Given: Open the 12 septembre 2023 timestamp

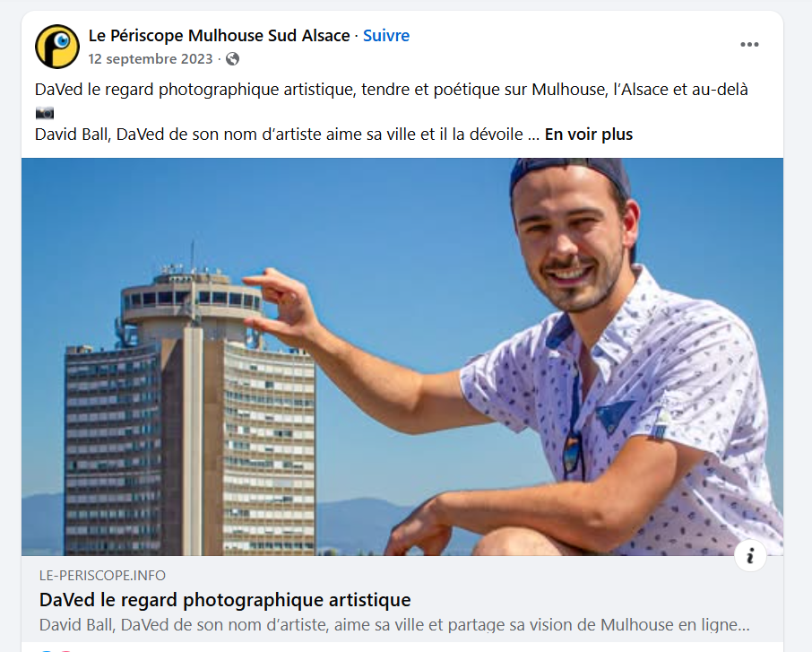Looking at the screenshot, I should [151, 59].
